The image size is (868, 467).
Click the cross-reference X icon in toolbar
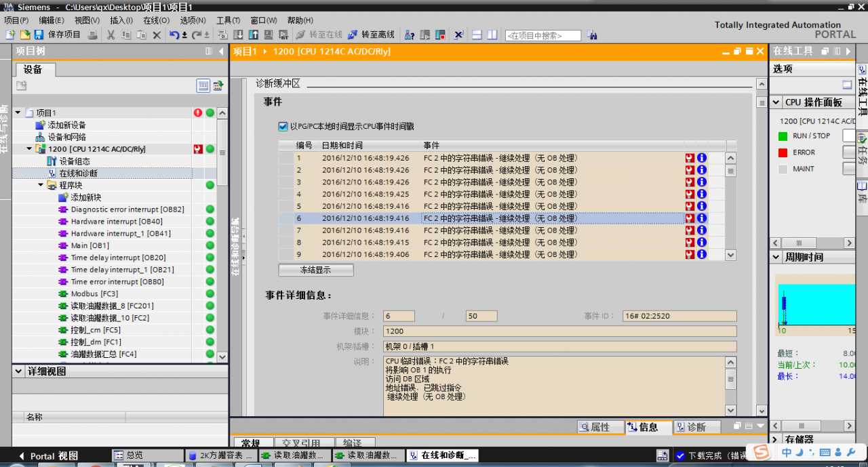(458, 35)
